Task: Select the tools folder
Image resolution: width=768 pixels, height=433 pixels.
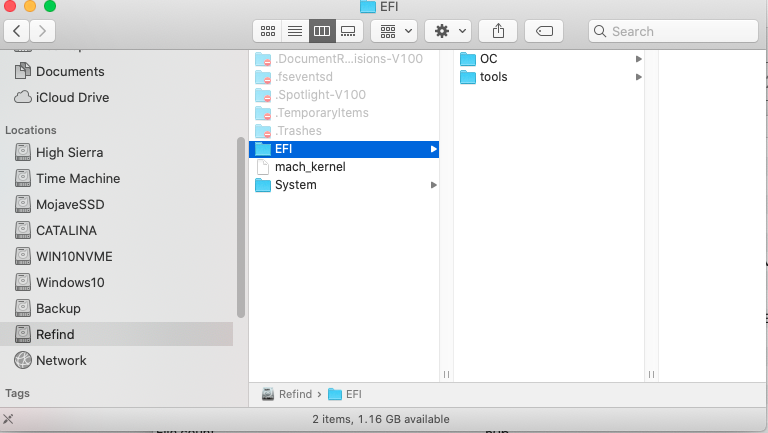Action: (x=549, y=77)
